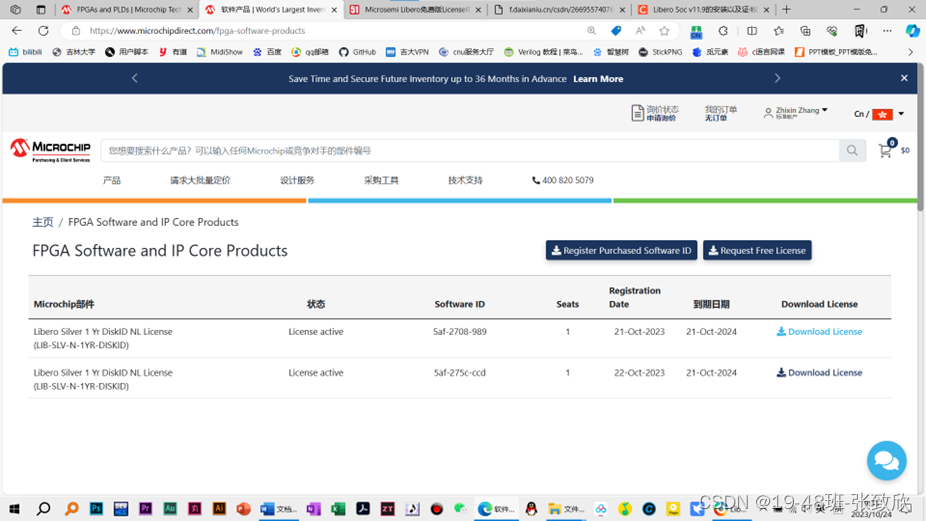926x521 pixels.
Task: Close the 软件产品 active tab
Action: (334, 9)
